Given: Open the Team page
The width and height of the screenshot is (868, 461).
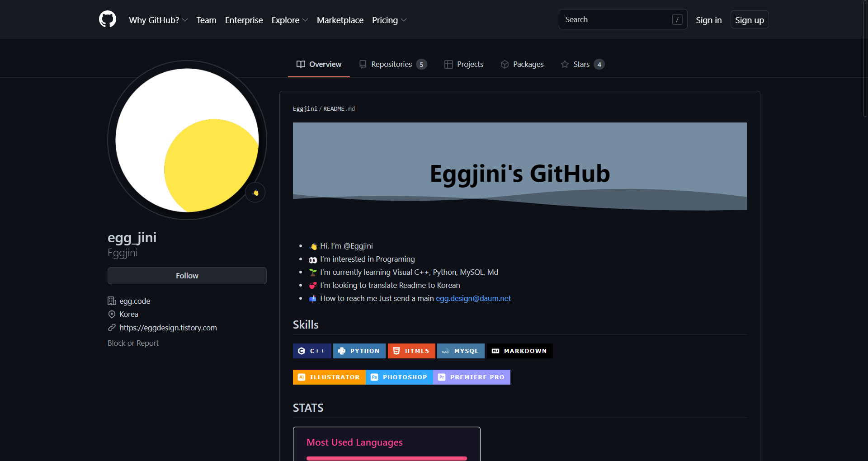Looking at the screenshot, I should coord(206,20).
